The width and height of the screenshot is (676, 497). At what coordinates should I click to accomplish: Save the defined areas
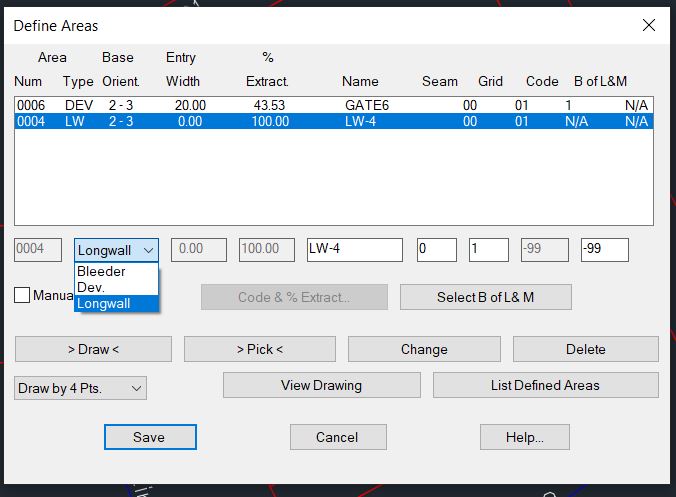[150, 437]
